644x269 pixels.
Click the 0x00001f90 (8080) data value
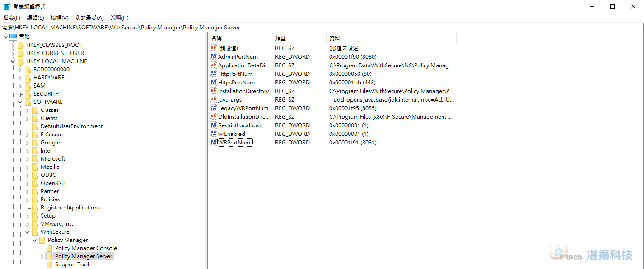pos(353,57)
